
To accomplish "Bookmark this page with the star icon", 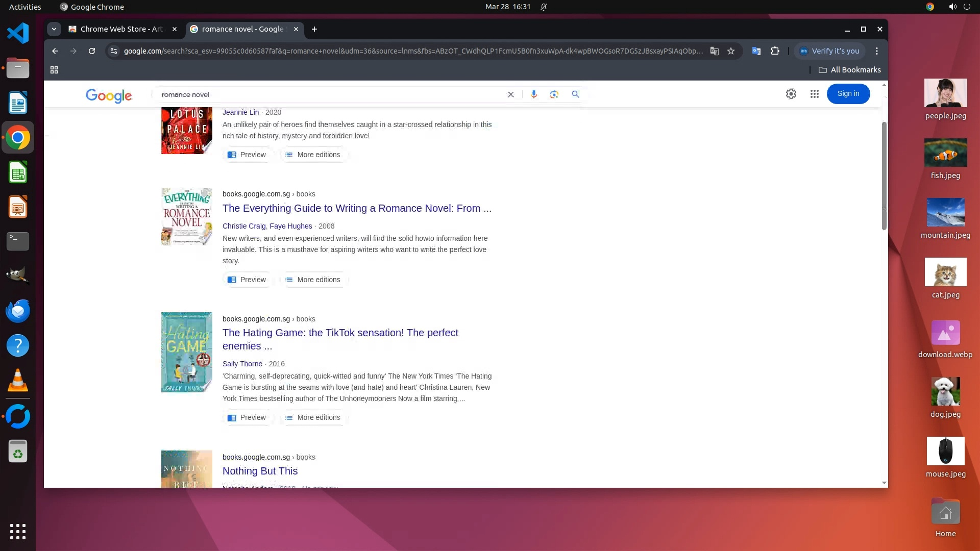I will pos(731,51).
